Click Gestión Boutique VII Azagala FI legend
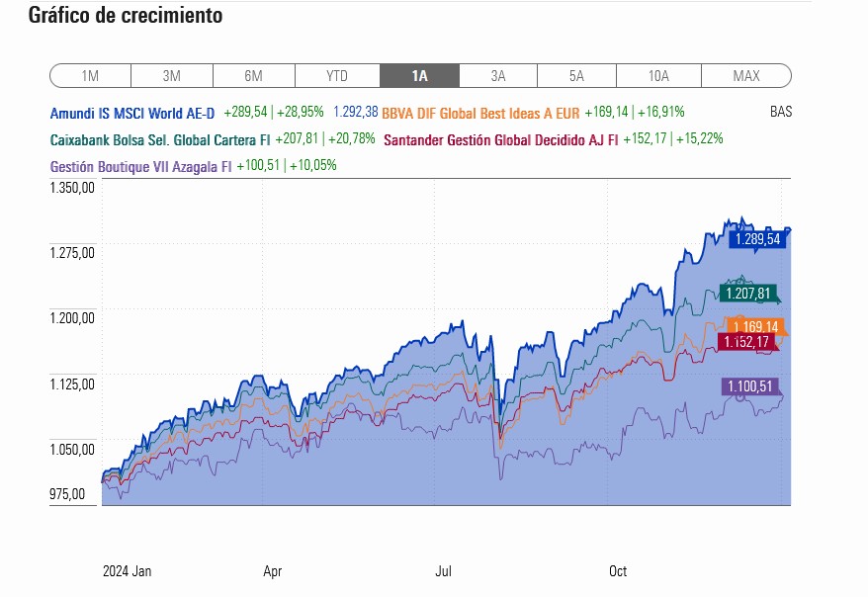 140,166
